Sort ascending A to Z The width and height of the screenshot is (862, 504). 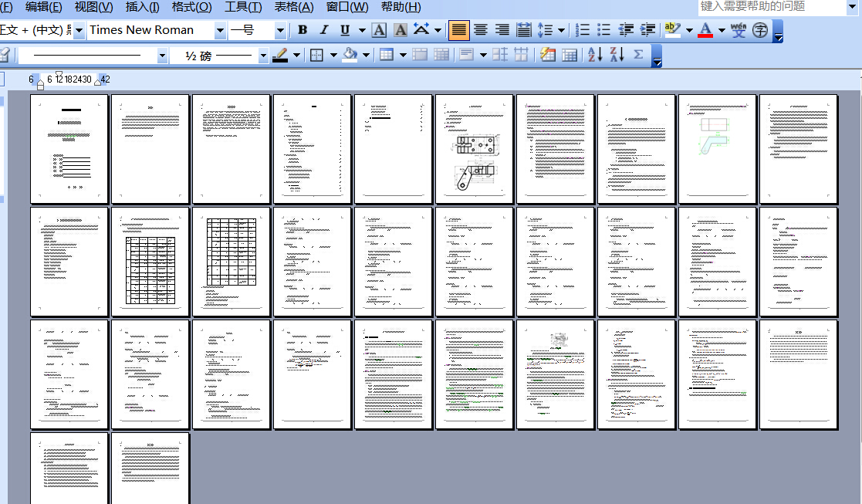click(595, 55)
